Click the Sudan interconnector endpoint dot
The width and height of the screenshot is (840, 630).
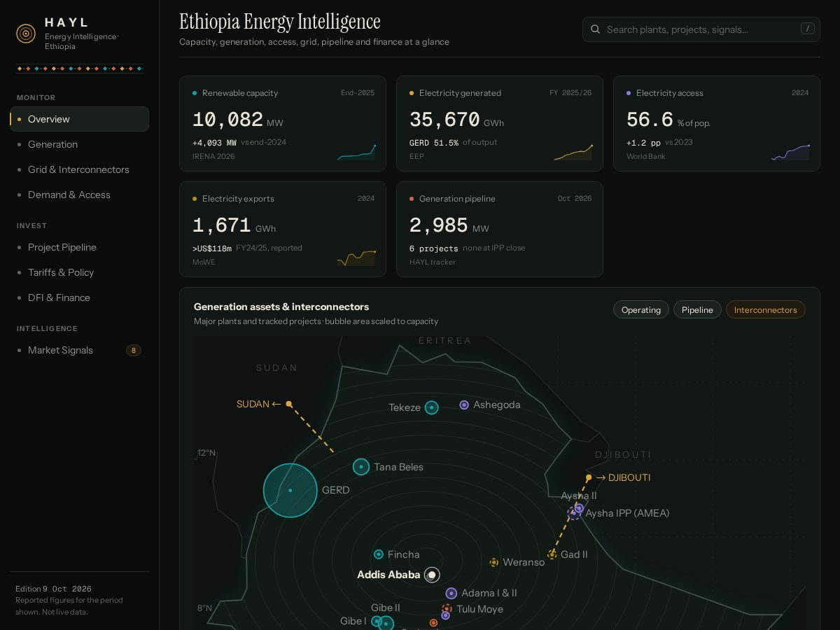(x=289, y=404)
